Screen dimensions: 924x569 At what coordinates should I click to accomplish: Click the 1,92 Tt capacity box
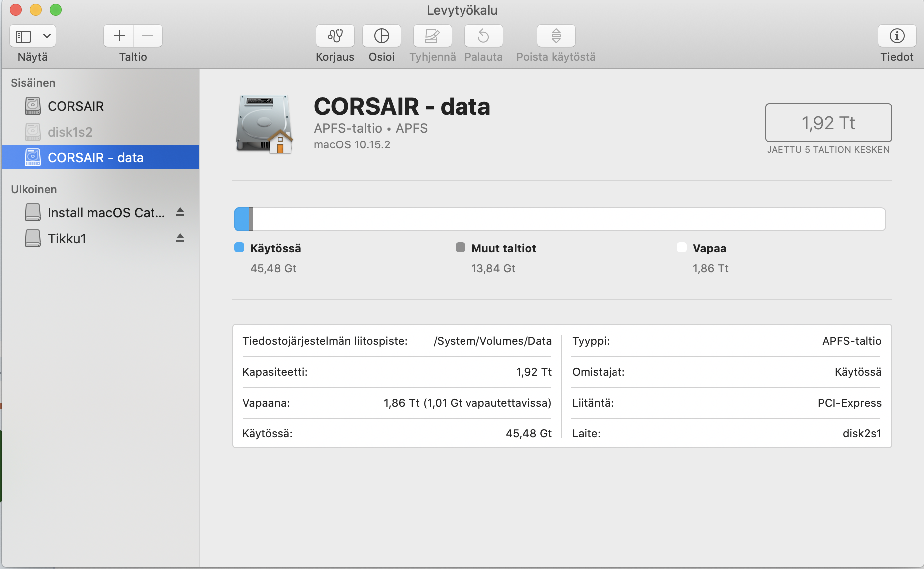pos(828,123)
